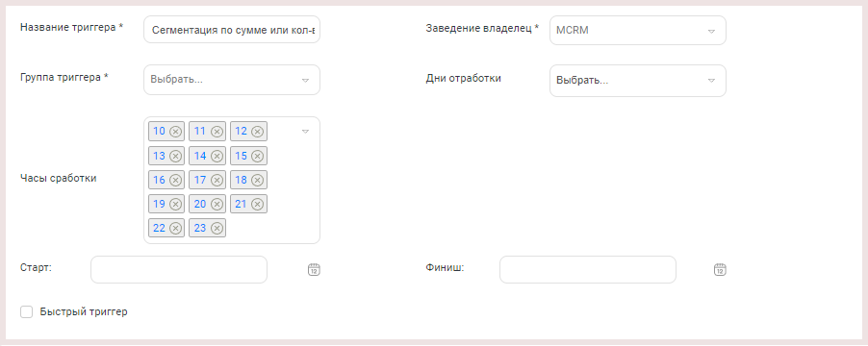The image size is (868, 346).
Task: Open calendar picker for Старт date
Action: click(314, 270)
